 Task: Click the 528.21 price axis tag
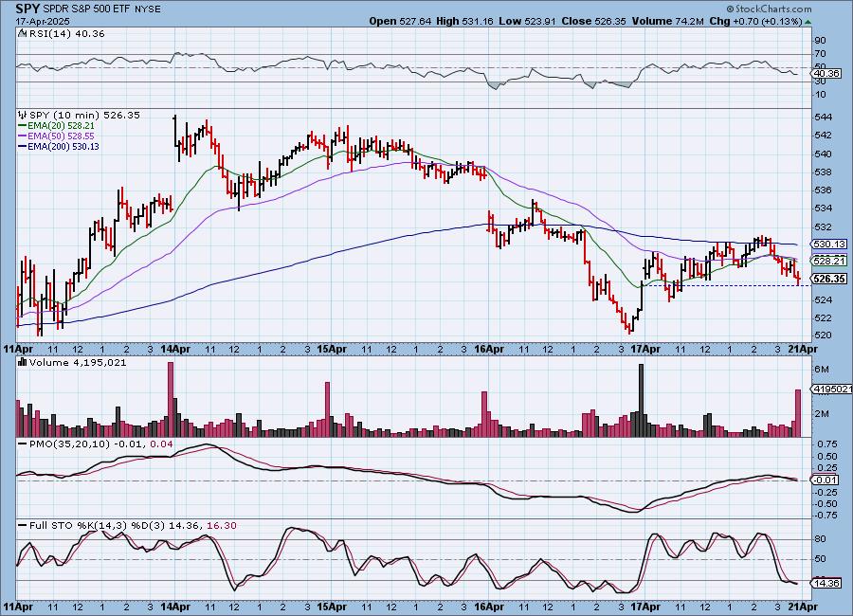click(829, 262)
